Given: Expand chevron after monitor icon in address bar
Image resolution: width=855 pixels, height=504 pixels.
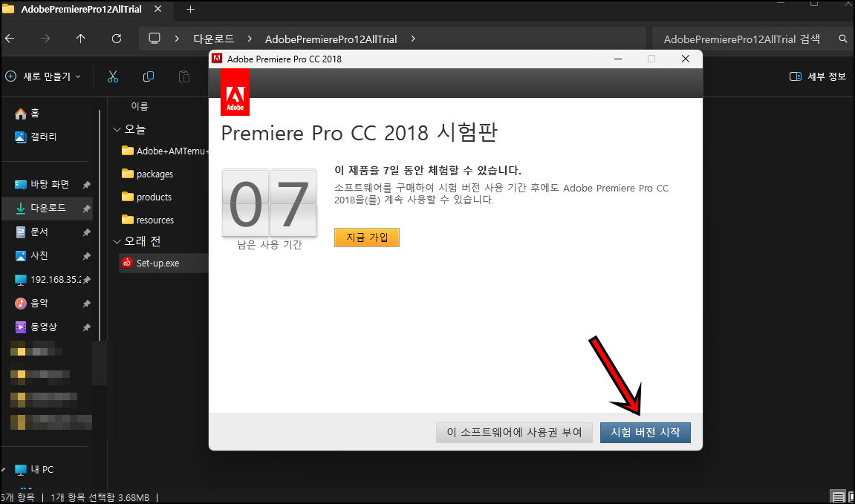Looking at the screenshot, I should [177, 39].
